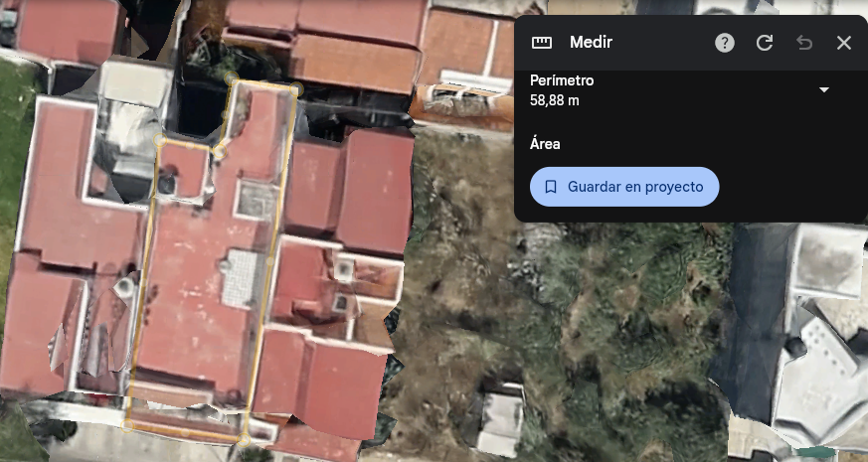Click the ruler icon beside Medir

542,43
